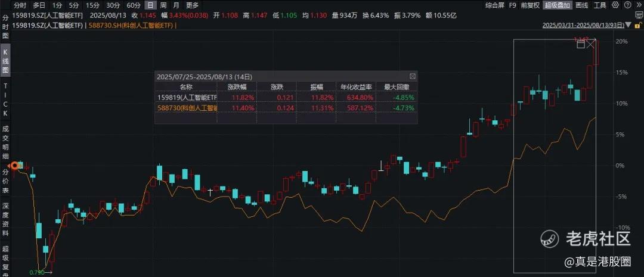Switch to 周 weekly interval

click(x=163, y=5)
